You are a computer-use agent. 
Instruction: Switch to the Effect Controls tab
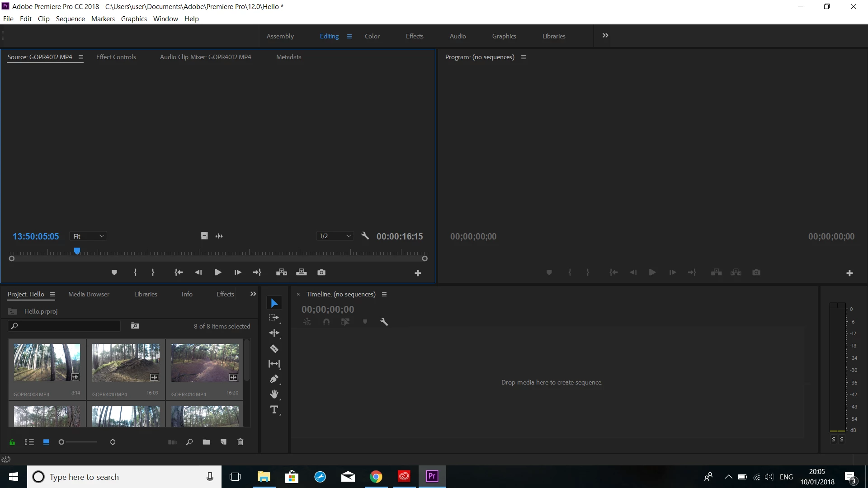[116, 57]
